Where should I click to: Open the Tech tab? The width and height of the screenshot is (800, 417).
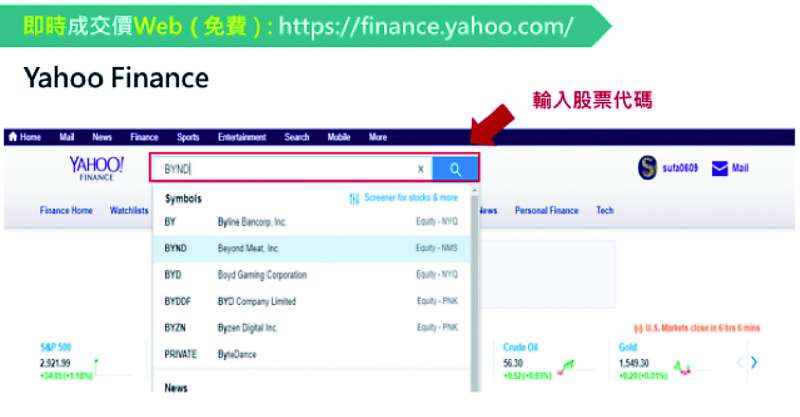(x=605, y=210)
